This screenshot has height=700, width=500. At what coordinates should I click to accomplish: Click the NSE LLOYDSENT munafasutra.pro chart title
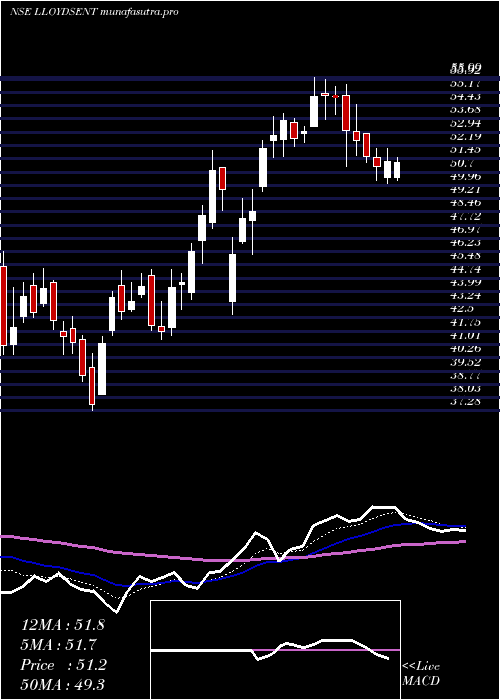point(94,12)
